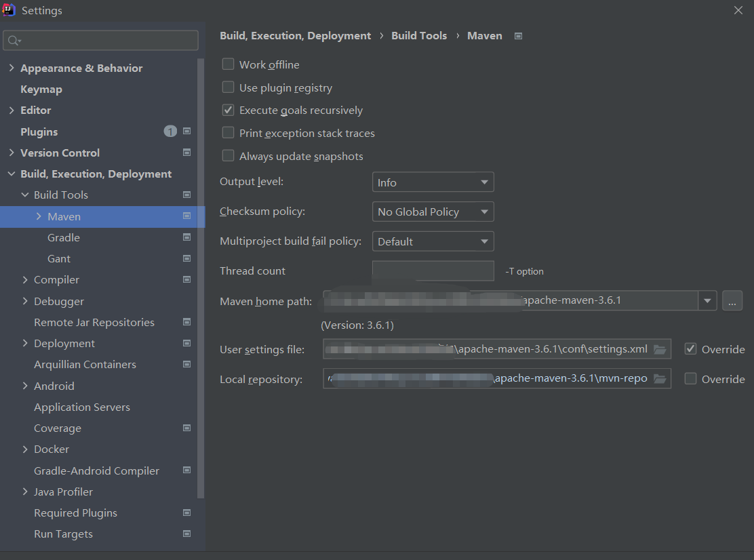Viewport: 754px width, 560px height.
Task: Click the project-level icon beside Compiler
Action: (187, 279)
